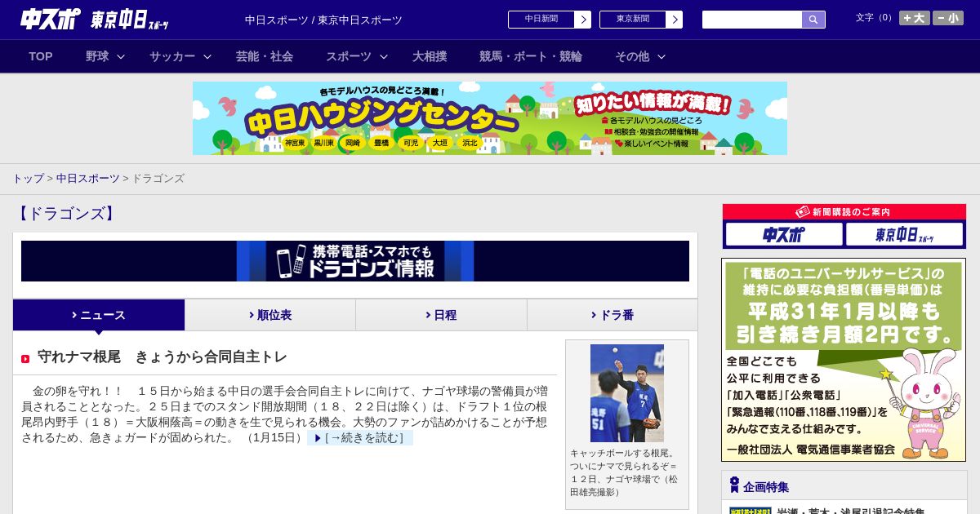Open the 中日新聞 link button

(541, 20)
